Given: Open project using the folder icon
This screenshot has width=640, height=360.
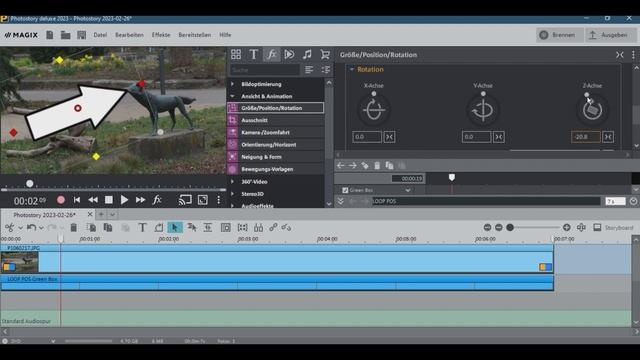Looking at the screenshot, I should point(65,35).
